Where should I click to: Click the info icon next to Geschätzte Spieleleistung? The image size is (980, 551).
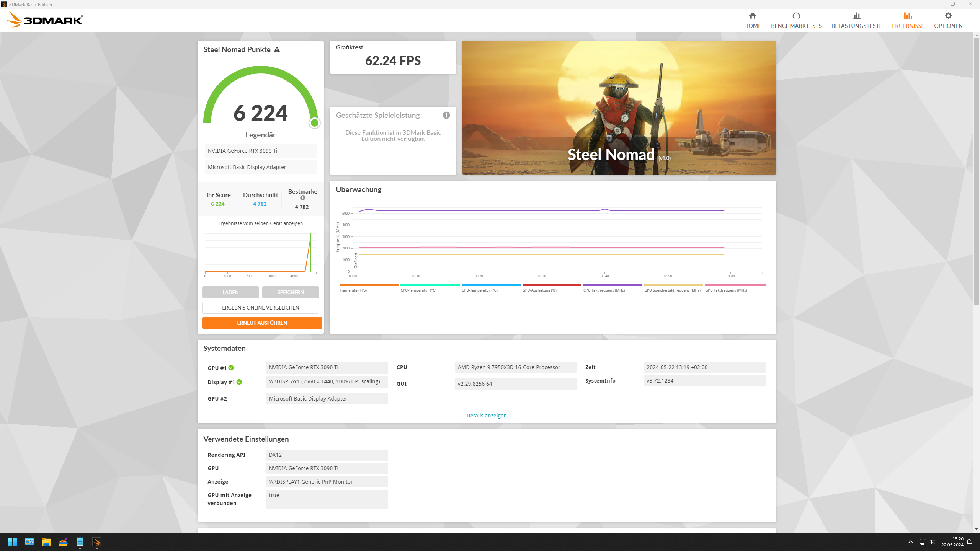pos(446,115)
